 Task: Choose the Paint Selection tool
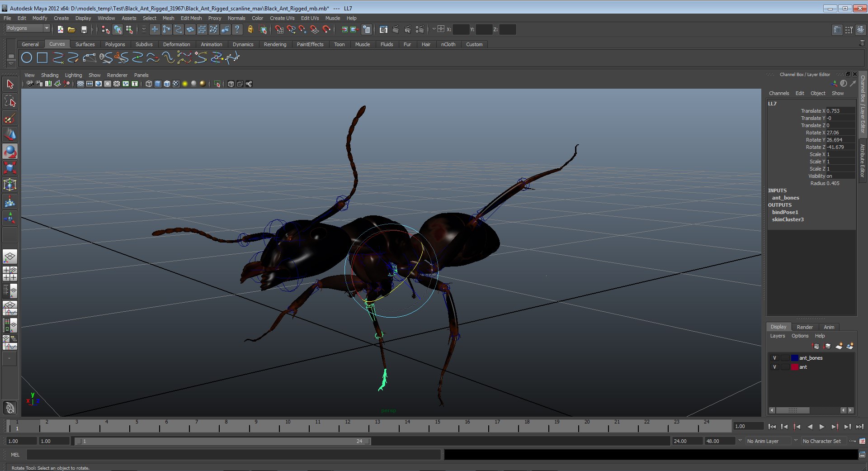click(10, 118)
